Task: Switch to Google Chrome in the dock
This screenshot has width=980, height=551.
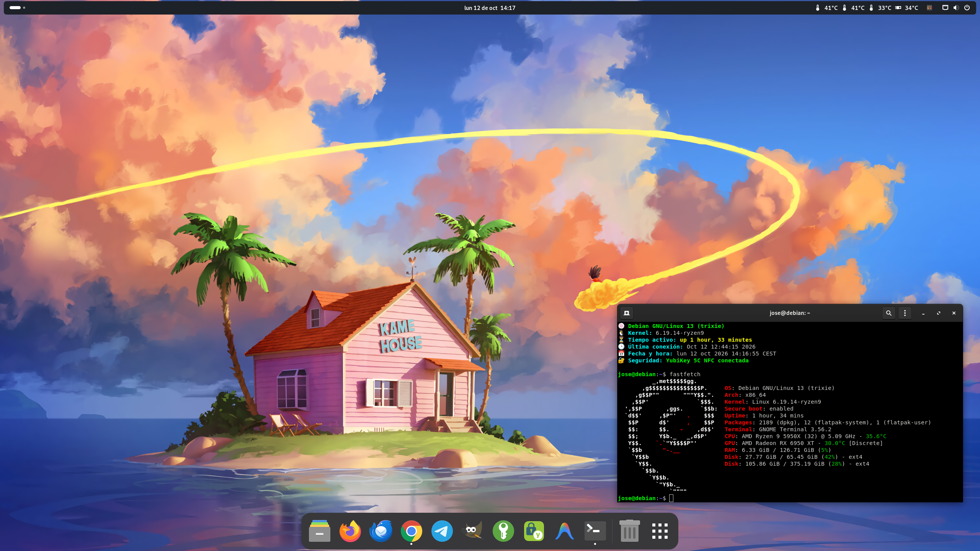Action: click(x=411, y=531)
